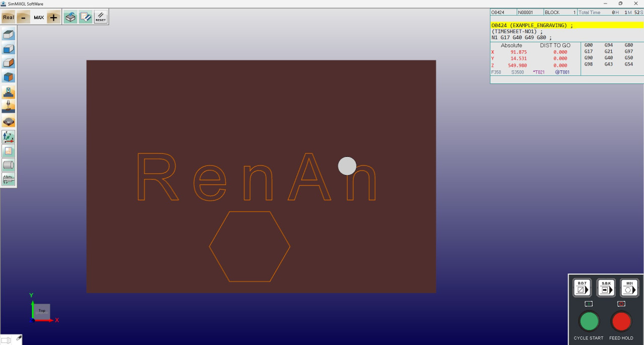
Task: Click the Top view orientation cube
Action: pos(42,311)
